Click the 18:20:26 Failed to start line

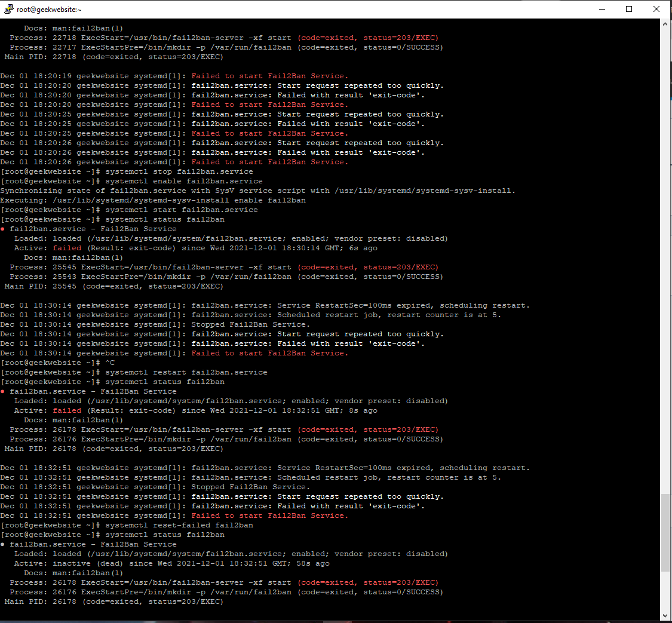(174, 162)
